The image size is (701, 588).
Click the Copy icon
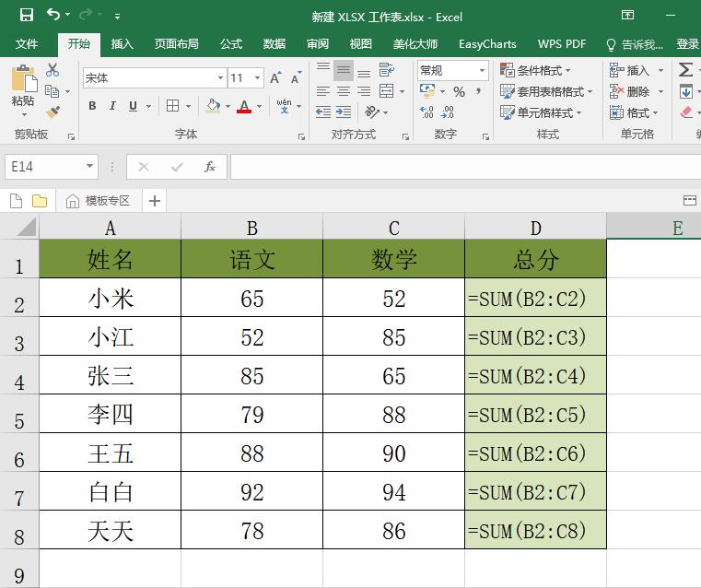pyautogui.click(x=53, y=91)
